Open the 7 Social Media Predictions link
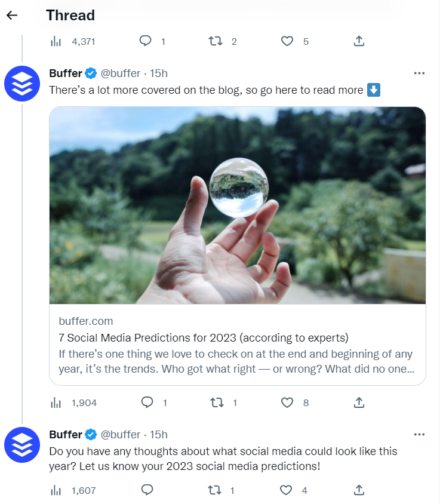 pyautogui.click(x=204, y=337)
